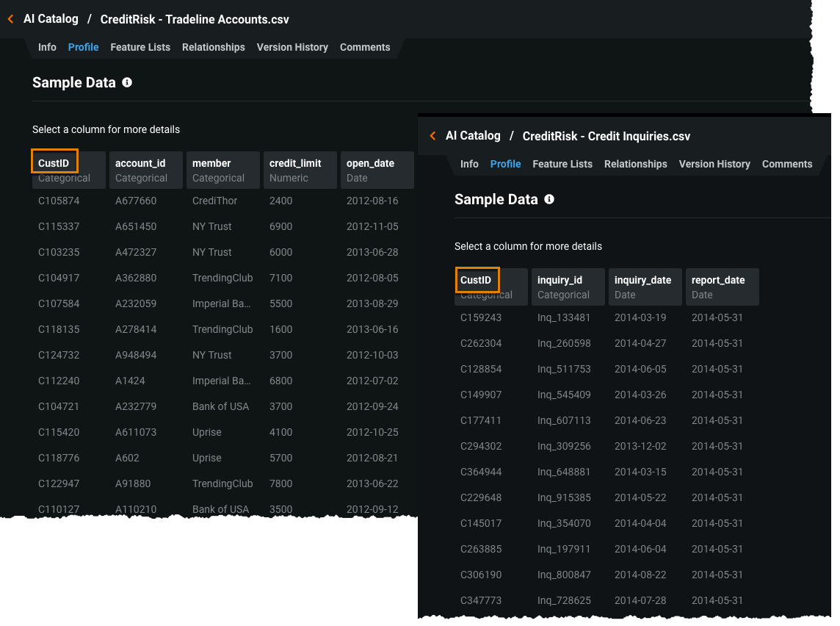The height and width of the screenshot is (626, 840).
Task: Select the credit_limit Numeric column header
Action: tap(300, 170)
